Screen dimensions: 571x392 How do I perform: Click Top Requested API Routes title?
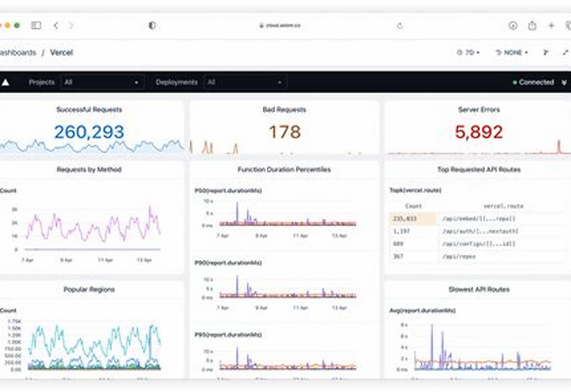click(x=479, y=169)
